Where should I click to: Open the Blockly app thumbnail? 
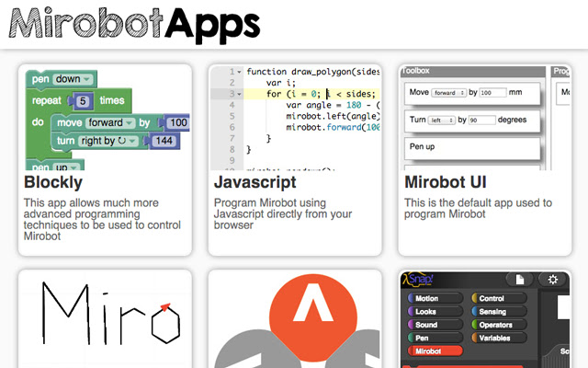[107, 120]
